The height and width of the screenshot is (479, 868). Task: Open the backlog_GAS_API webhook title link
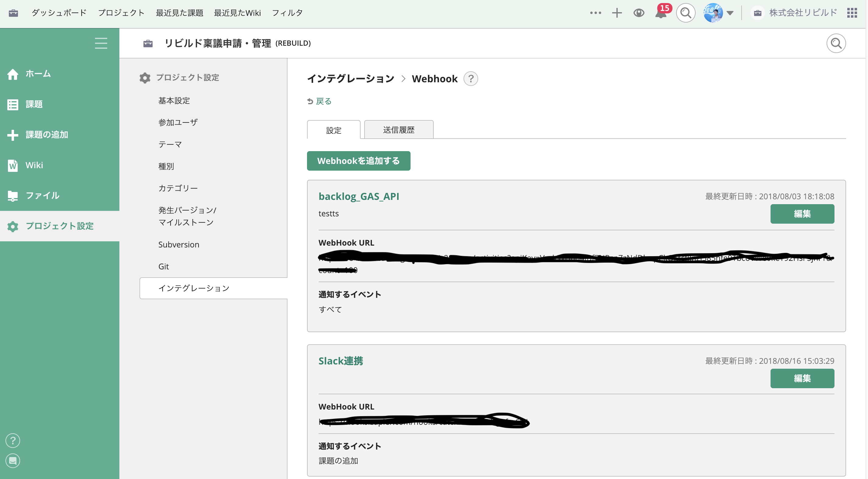point(358,197)
